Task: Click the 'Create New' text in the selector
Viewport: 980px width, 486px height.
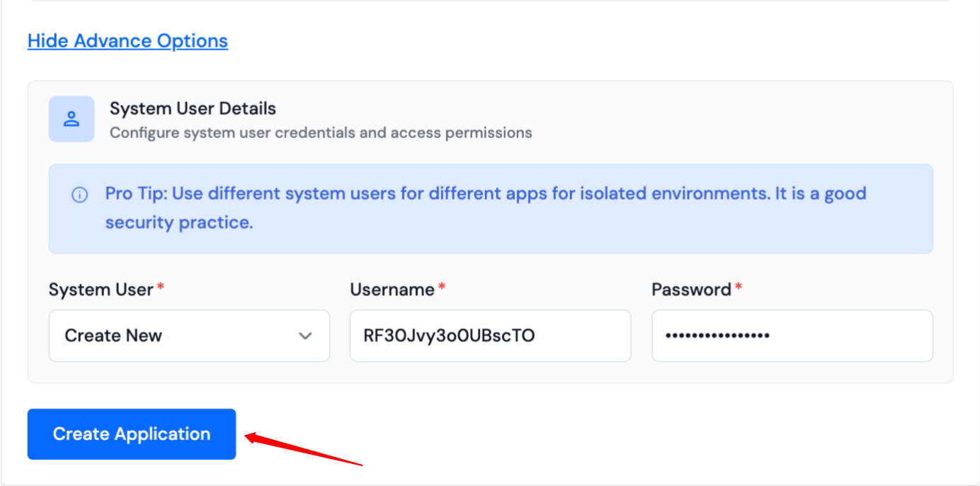Action: [x=113, y=335]
